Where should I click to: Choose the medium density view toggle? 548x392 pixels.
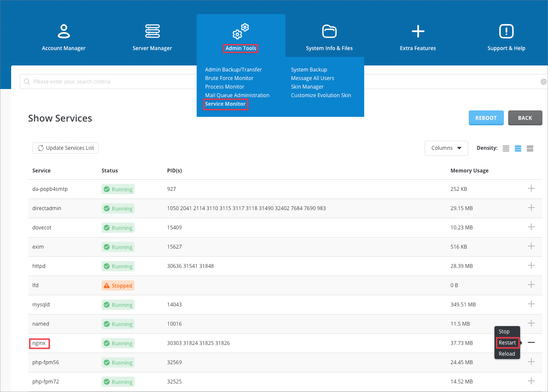pyautogui.click(x=518, y=148)
